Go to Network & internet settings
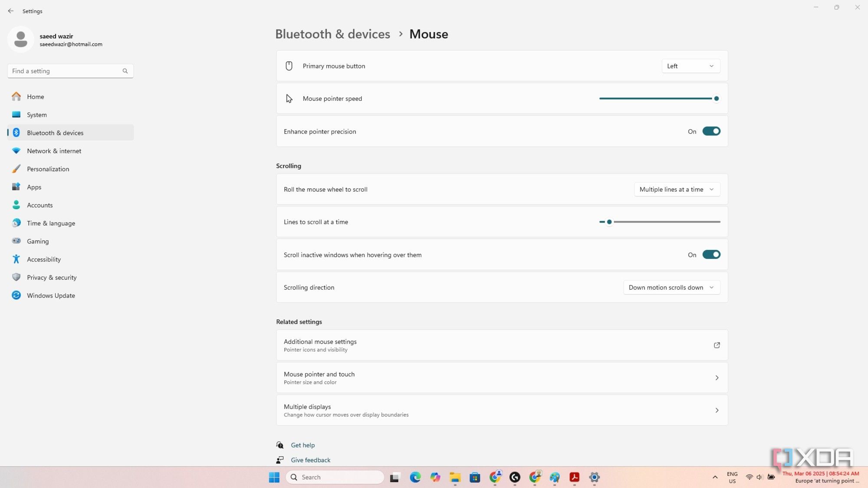The image size is (868, 488). pyautogui.click(x=54, y=151)
